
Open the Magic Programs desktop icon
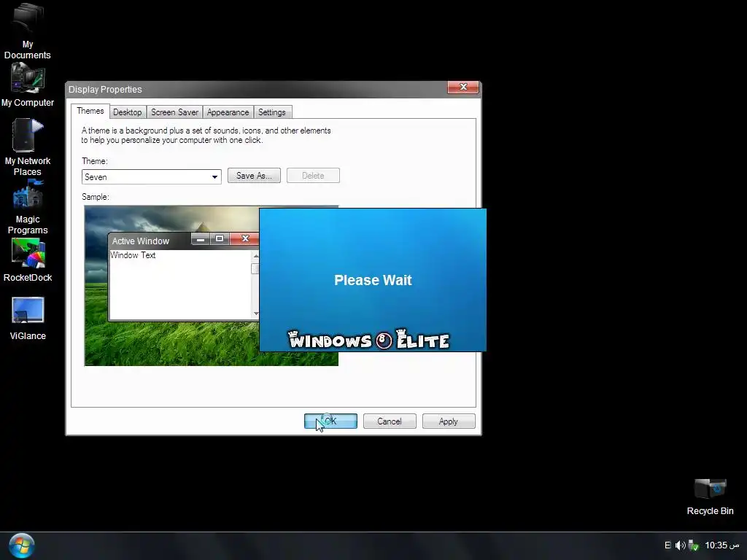tap(28, 207)
